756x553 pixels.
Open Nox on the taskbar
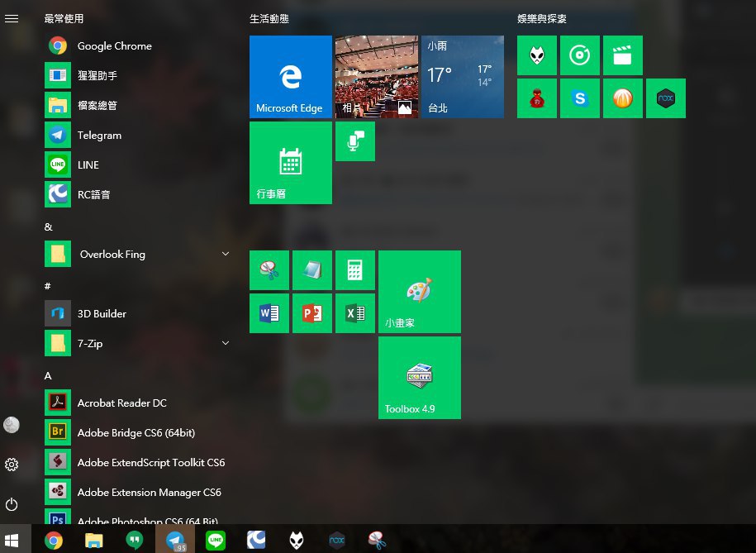click(337, 540)
